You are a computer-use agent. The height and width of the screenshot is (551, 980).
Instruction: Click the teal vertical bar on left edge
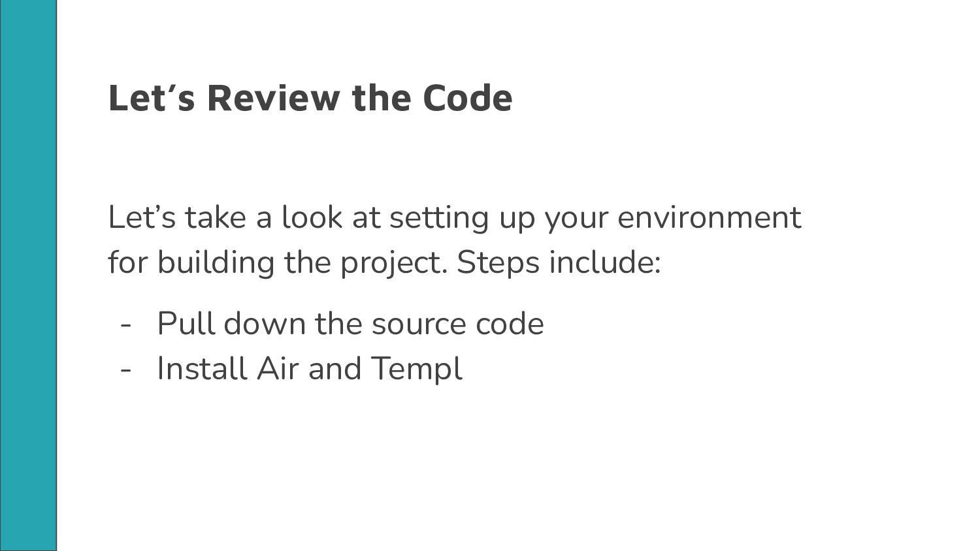click(28, 275)
